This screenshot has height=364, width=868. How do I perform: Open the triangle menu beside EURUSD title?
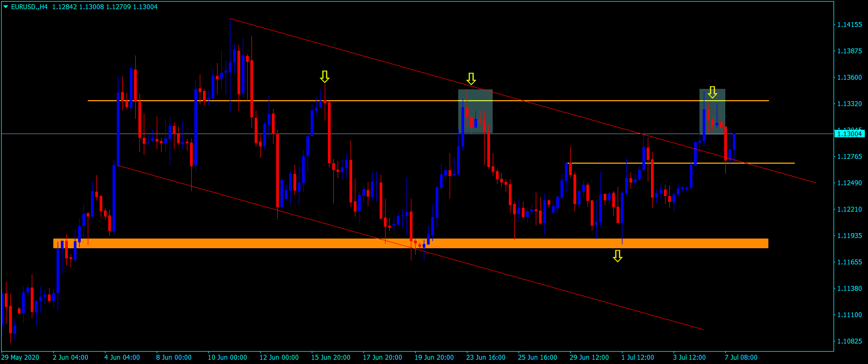pyautogui.click(x=5, y=7)
